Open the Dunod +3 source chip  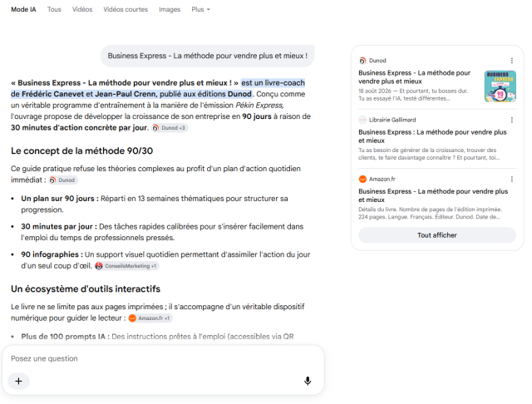pyautogui.click(x=170, y=128)
